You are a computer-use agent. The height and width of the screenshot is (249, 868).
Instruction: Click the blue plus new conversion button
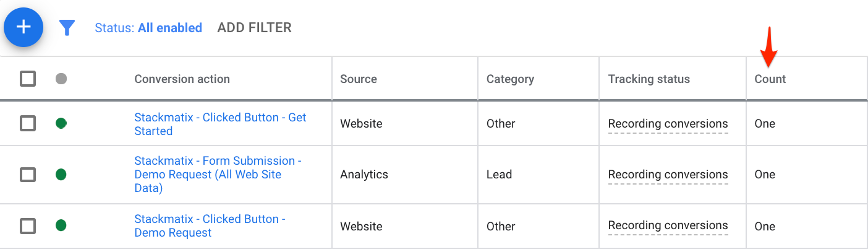[23, 27]
